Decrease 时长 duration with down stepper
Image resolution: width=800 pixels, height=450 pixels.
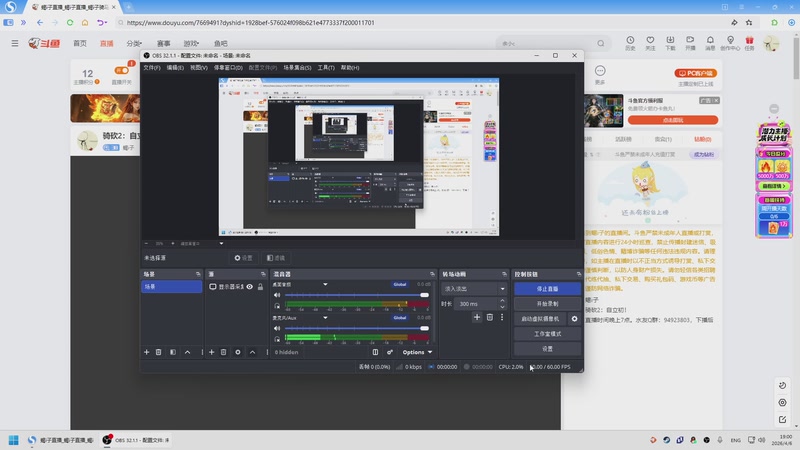(x=503, y=307)
